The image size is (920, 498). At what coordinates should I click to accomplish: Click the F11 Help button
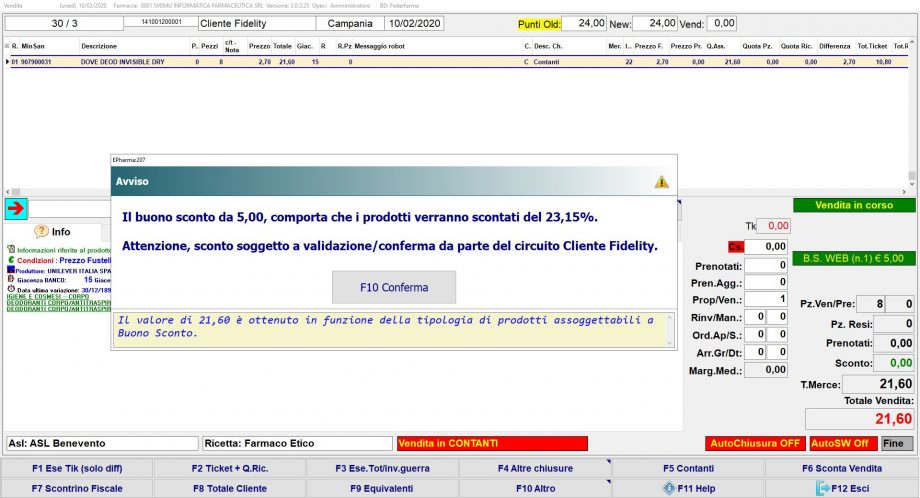coord(688,488)
